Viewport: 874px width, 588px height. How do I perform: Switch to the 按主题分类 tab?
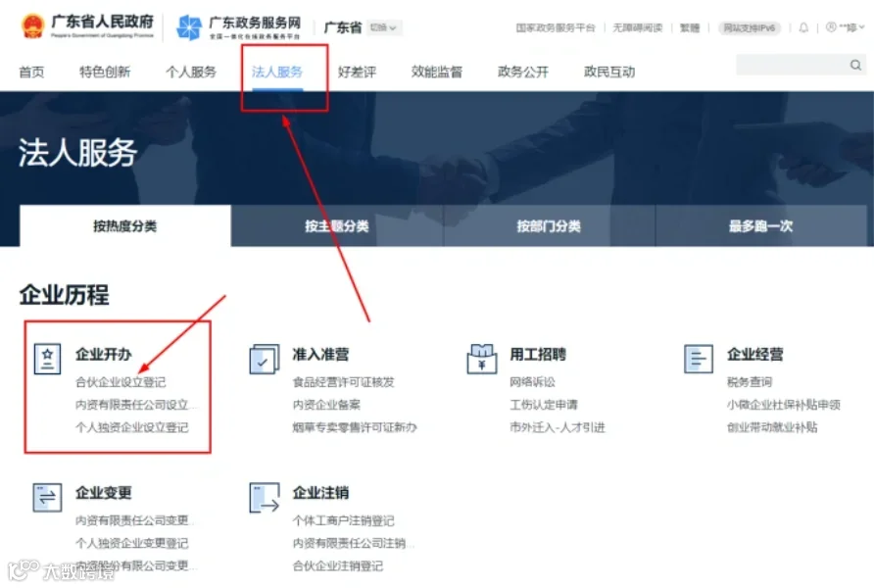pyautogui.click(x=337, y=225)
